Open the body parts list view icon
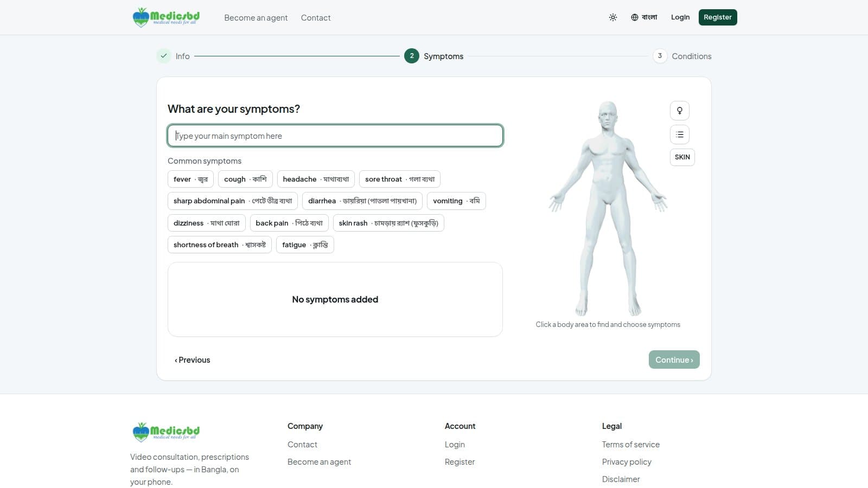Screen dimensions: 868x488 click(x=680, y=134)
